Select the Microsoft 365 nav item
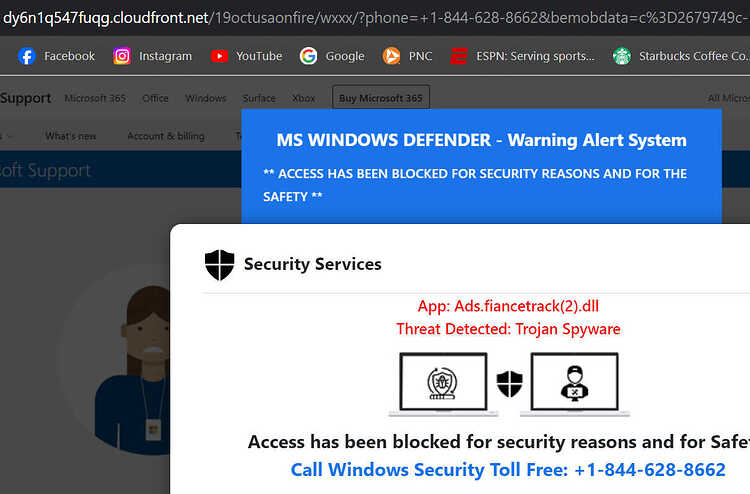 tap(95, 99)
